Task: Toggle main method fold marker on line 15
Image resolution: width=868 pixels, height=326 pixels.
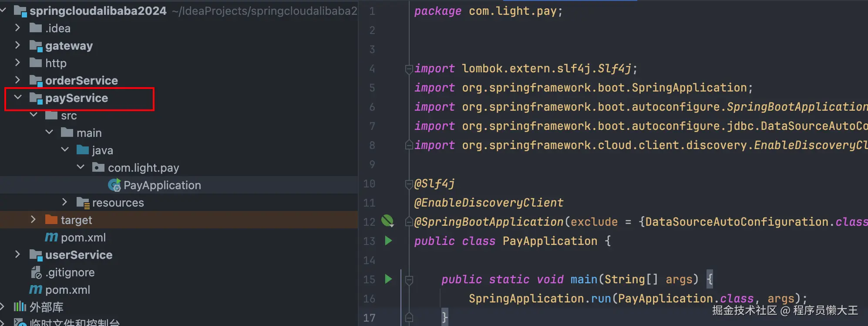Action: (409, 280)
